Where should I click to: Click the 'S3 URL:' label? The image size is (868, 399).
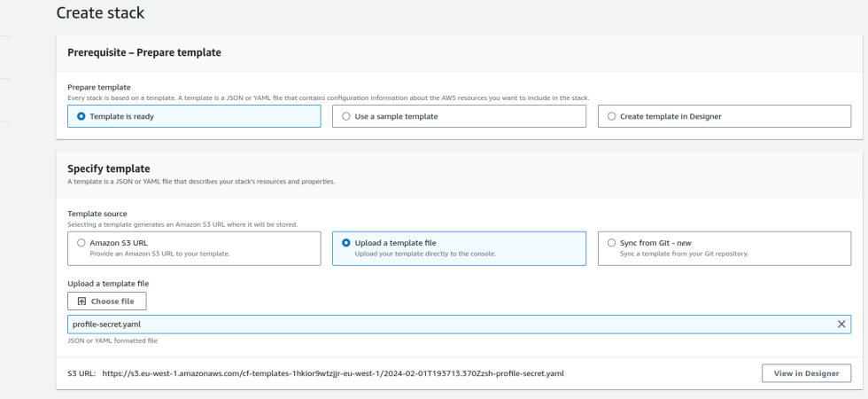pyautogui.click(x=81, y=373)
